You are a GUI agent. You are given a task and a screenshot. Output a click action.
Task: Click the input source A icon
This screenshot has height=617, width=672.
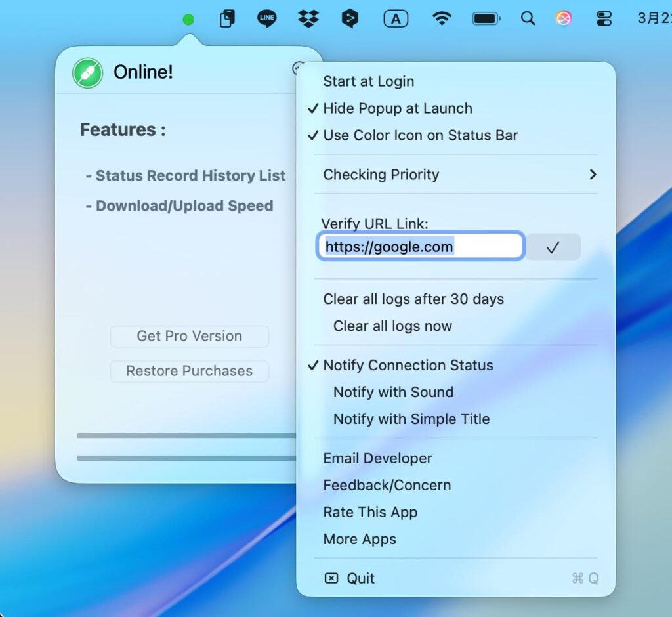pos(396,19)
